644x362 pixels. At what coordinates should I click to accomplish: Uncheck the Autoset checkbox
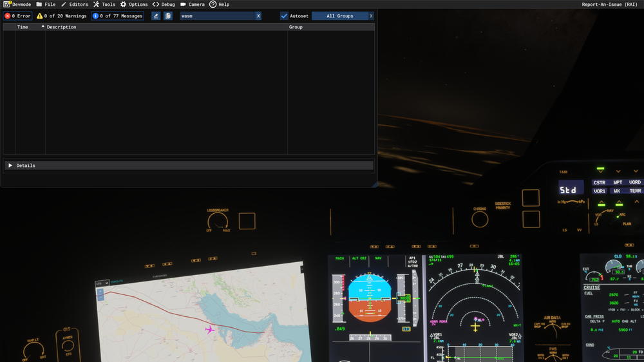point(284,16)
